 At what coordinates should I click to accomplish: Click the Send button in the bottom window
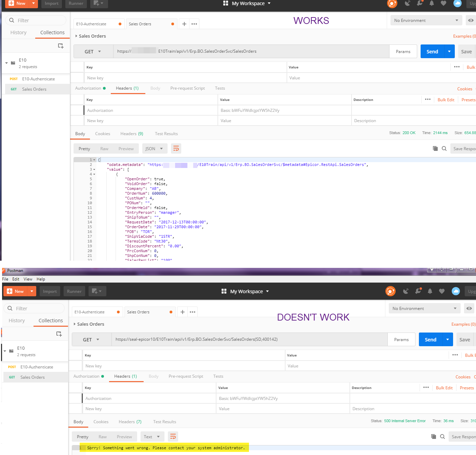(431, 340)
